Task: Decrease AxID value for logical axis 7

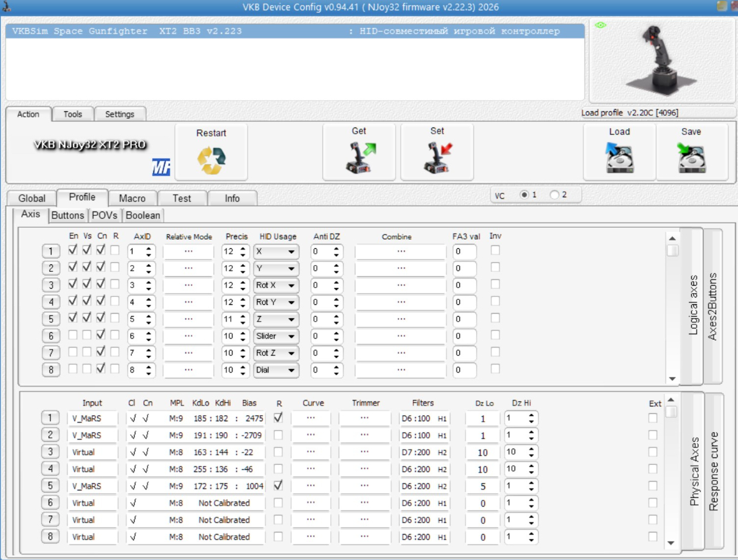Action: (x=148, y=357)
